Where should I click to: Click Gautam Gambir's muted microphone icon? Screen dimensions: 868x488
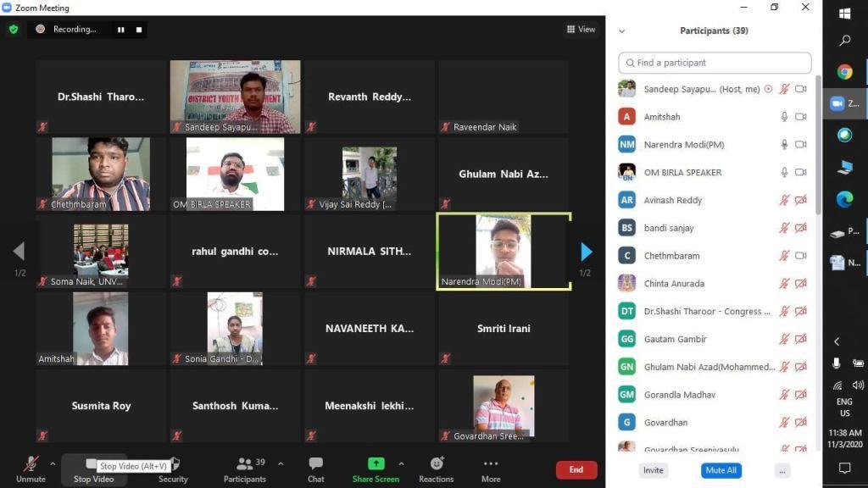[x=784, y=339]
